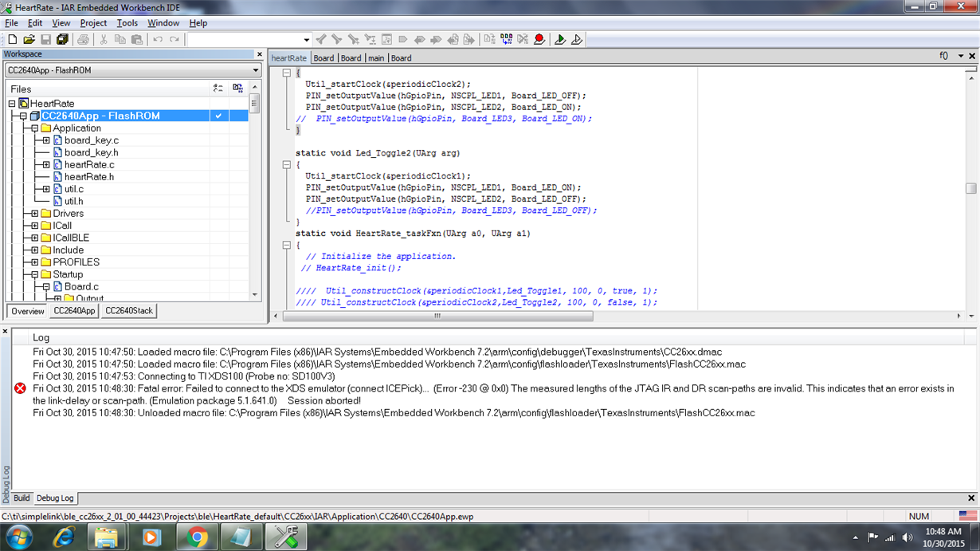Switch to the main editor tab
The height and width of the screenshot is (551, 980).
[376, 58]
